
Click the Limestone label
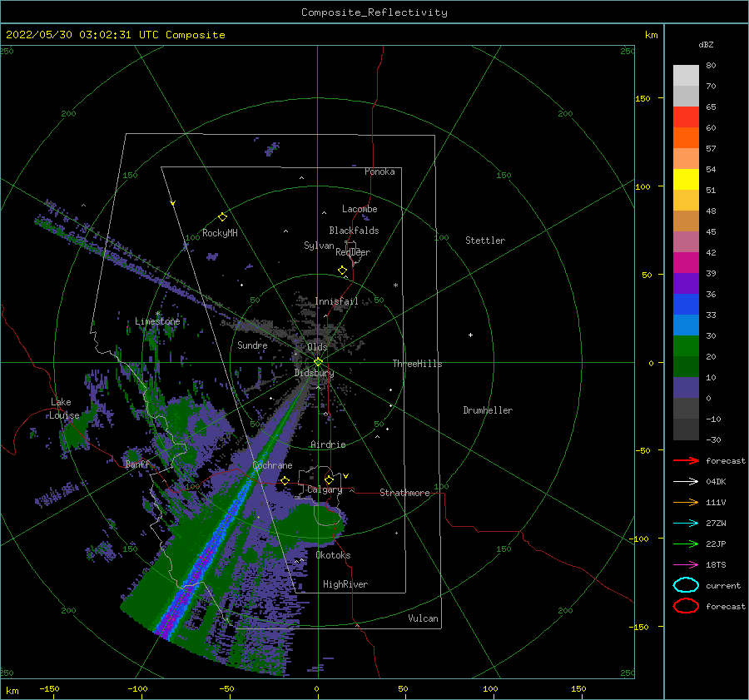(157, 321)
